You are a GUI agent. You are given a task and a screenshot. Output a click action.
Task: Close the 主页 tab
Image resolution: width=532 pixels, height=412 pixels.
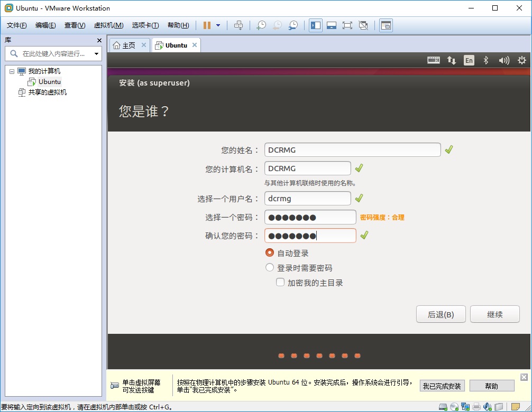tap(144, 45)
